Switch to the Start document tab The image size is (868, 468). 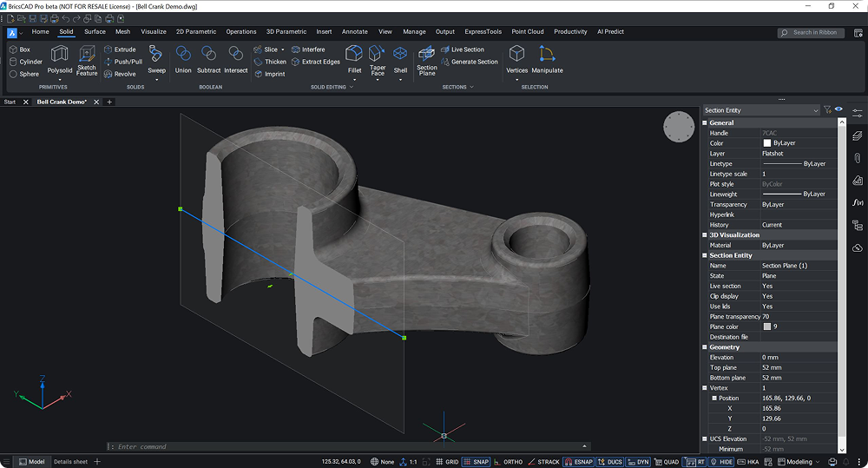(10, 102)
